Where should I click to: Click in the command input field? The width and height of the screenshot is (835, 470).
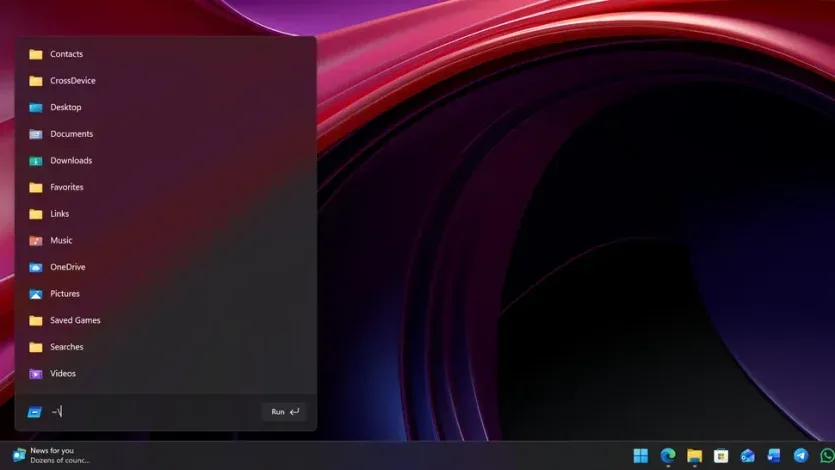pyautogui.click(x=154, y=412)
